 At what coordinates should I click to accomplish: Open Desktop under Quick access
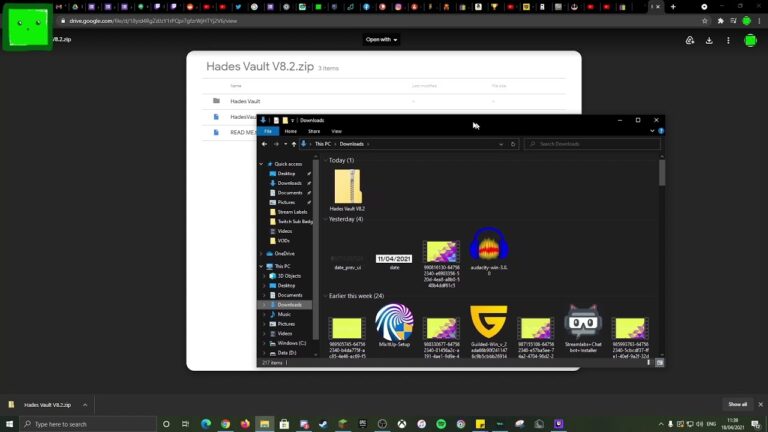(x=286, y=173)
